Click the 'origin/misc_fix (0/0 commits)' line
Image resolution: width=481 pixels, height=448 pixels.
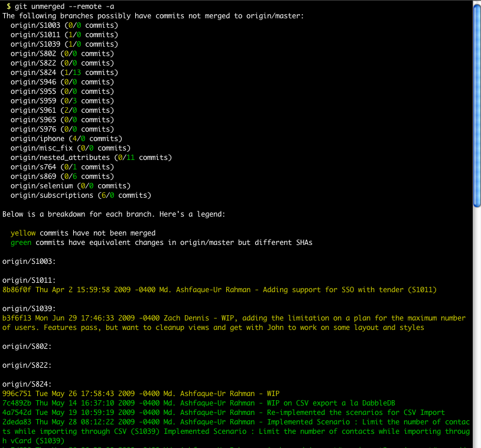click(x=70, y=148)
